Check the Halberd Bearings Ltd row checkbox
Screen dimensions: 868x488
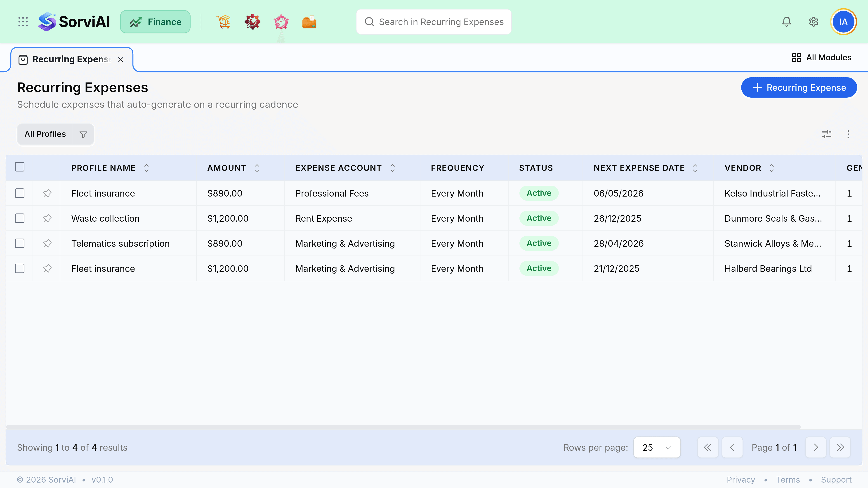click(x=20, y=268)
